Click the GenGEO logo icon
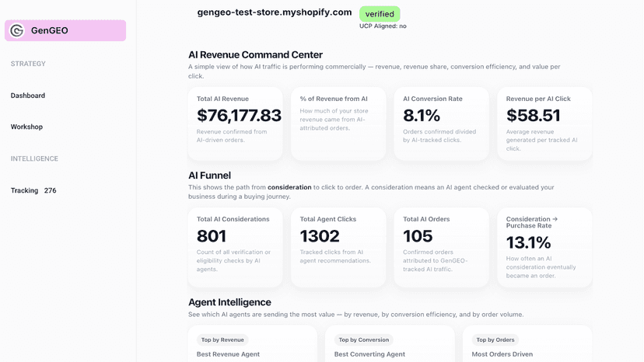This screenshot has height=362, width=644. tap(17, 30)
